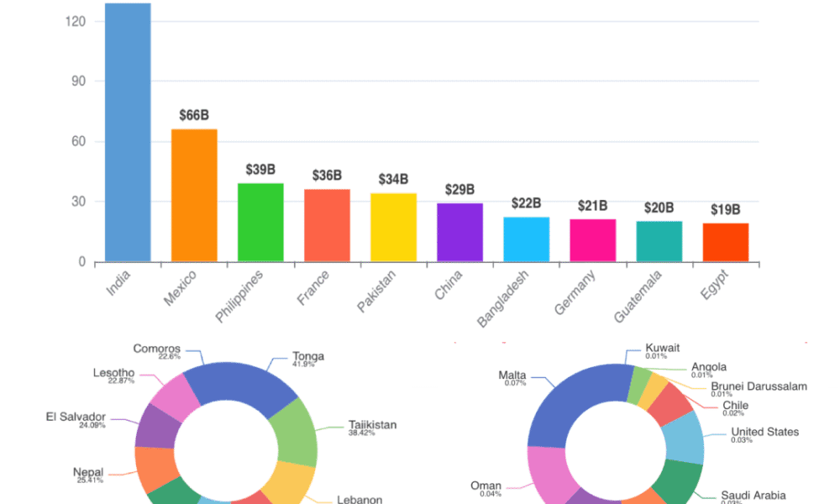Click the pink Germany bar
Viewport: 840px width, 504px height.
click(592, 240)
